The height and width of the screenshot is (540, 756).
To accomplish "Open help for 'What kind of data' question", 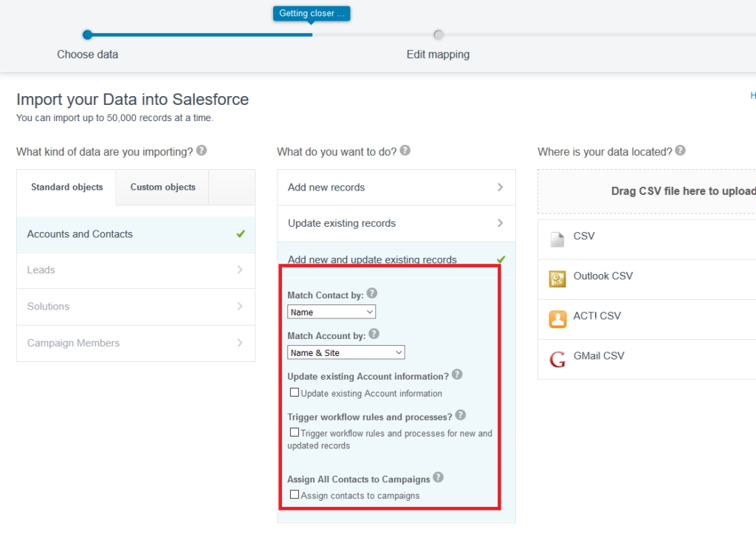I will [x=202, y=151].
